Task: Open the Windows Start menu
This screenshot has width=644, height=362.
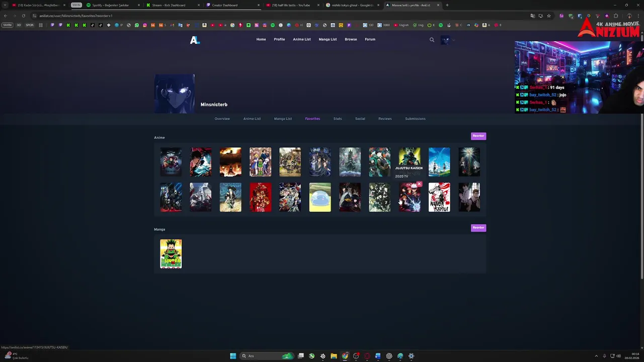Action: point(233,356)
